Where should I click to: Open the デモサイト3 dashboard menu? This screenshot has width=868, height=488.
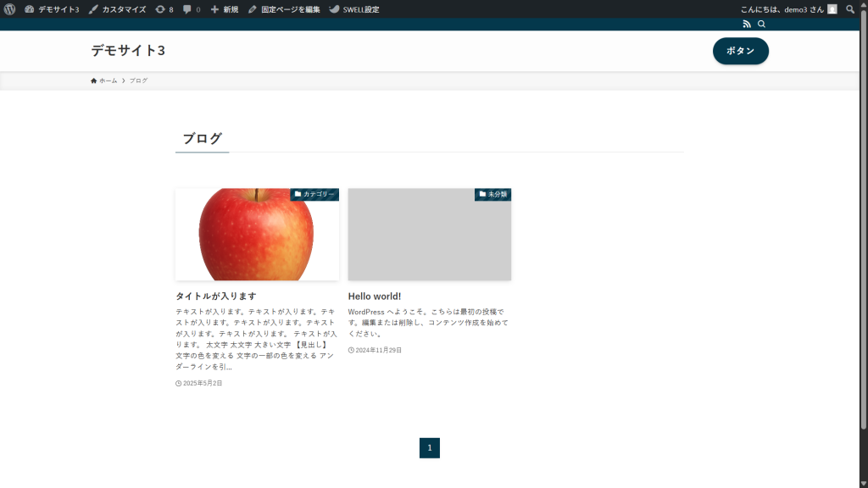52,9
